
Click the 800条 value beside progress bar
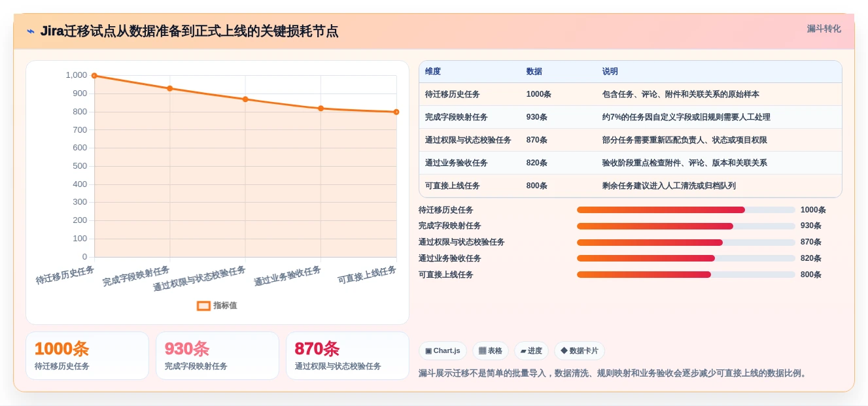click(811, 275)
